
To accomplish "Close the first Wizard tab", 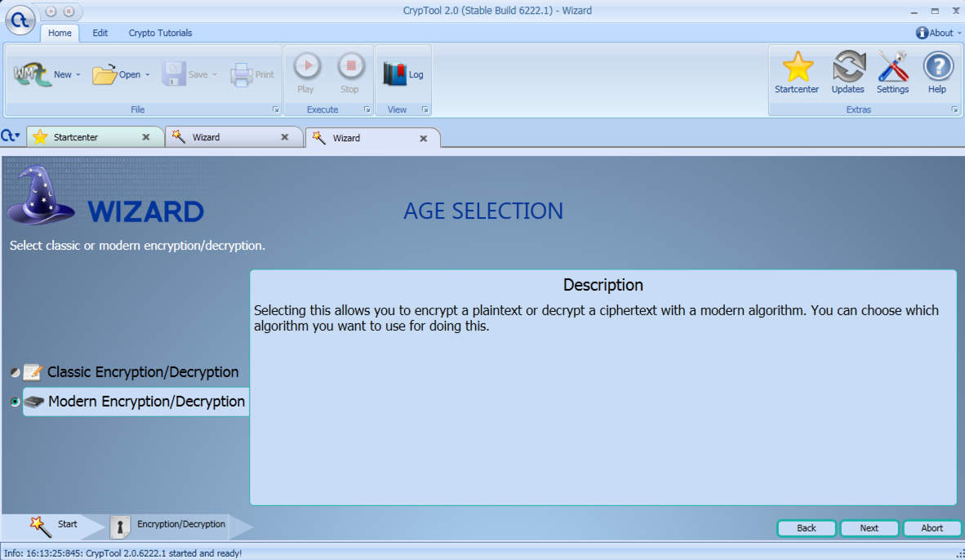I will pos(284,137).
